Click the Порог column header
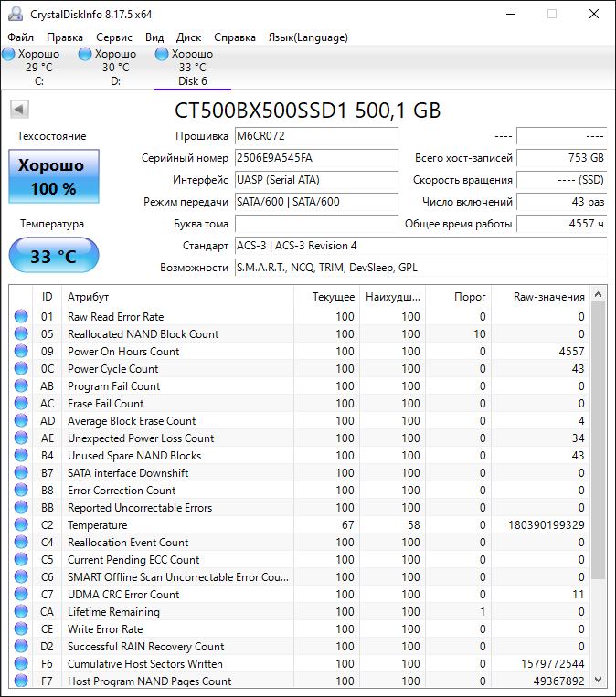The width and height of the screenshot is (616, 697). pyautogui.click(x=458, y=297)
